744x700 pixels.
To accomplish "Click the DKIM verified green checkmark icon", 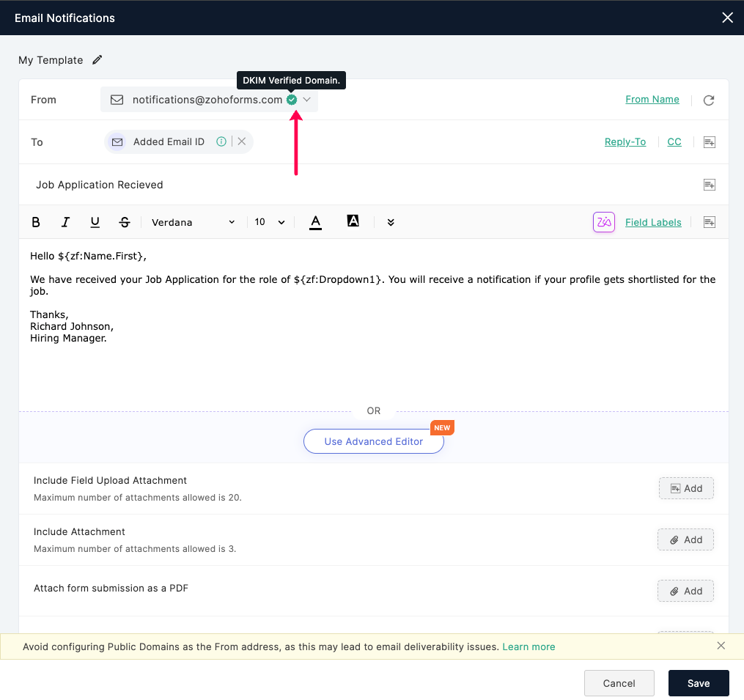I will point(292,100).
